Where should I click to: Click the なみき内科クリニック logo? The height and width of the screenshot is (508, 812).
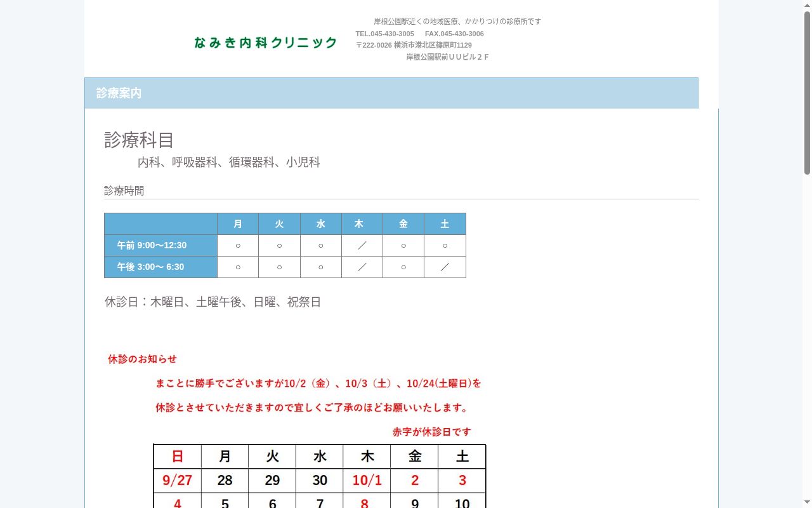click(265, 43)
